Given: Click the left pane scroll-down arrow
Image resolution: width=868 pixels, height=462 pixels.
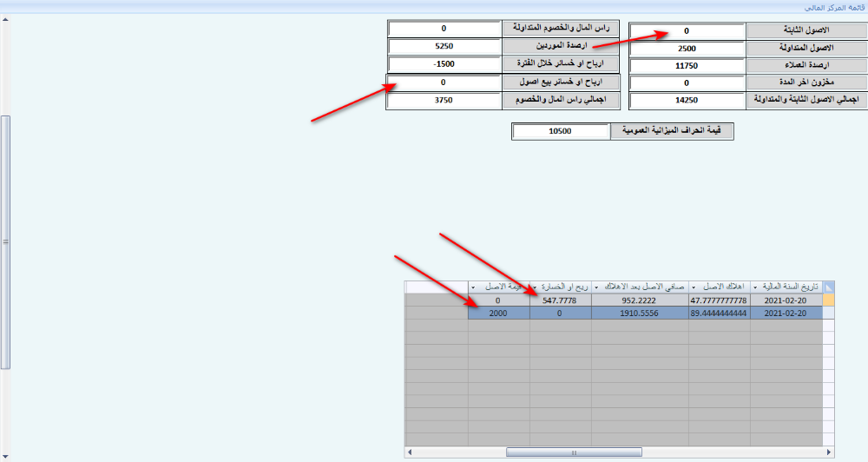Looking at the screenshot, I should click(5, 455).
